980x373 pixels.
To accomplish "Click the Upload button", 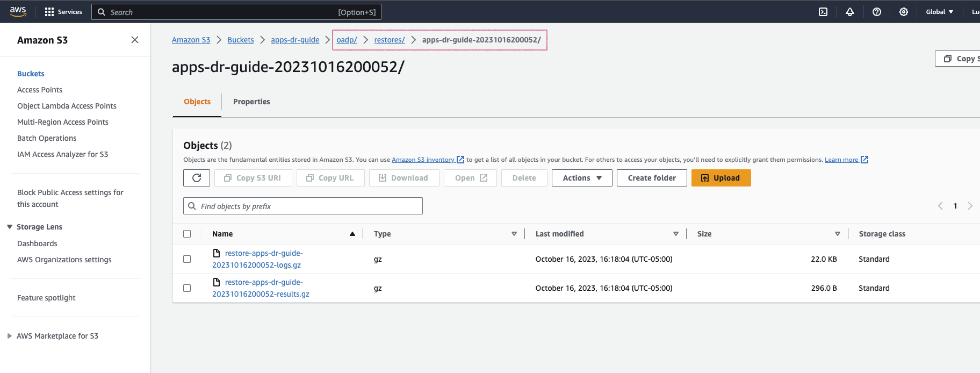I will pyautogui.click(x=721, y=178).
